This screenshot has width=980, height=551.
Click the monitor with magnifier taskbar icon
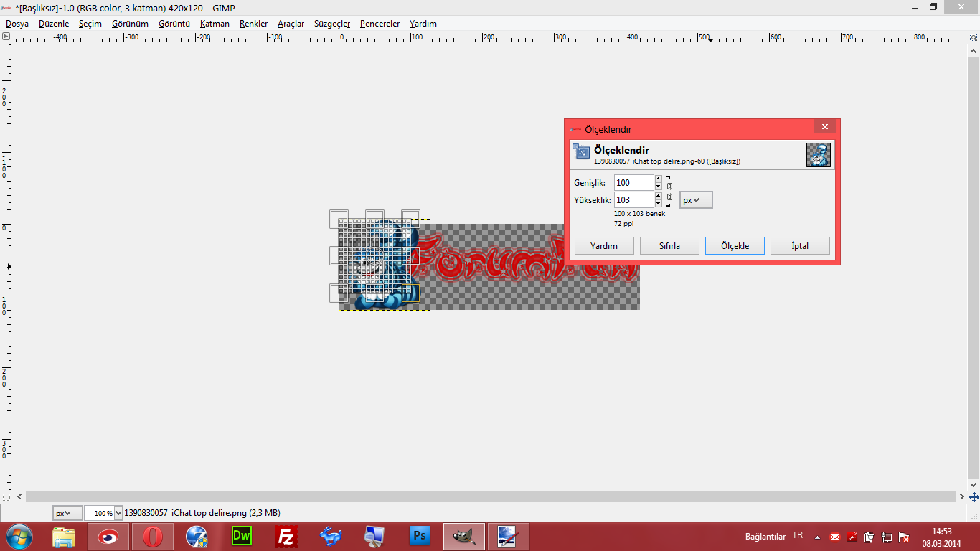375,537
